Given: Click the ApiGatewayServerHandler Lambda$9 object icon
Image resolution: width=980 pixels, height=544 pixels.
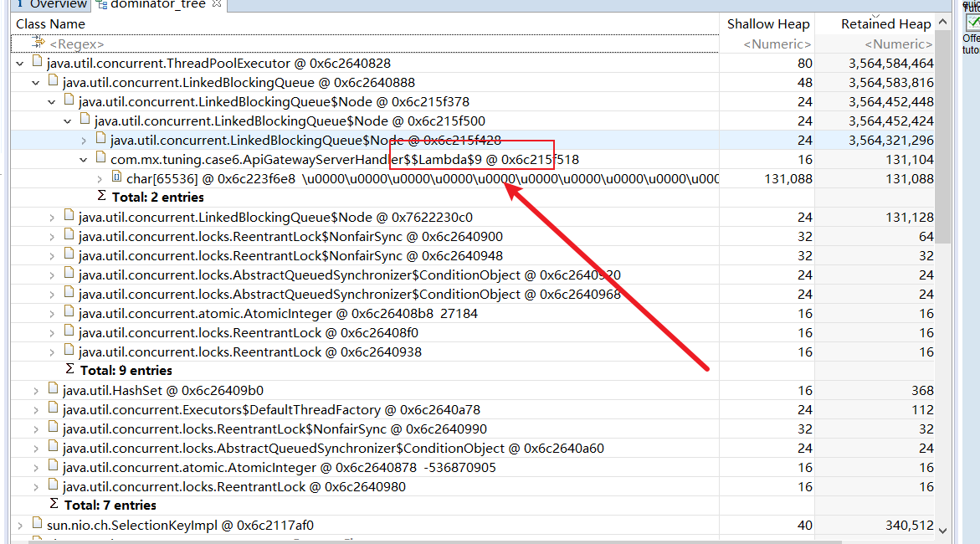Looking at the screenshot, I should pos(100,159).
